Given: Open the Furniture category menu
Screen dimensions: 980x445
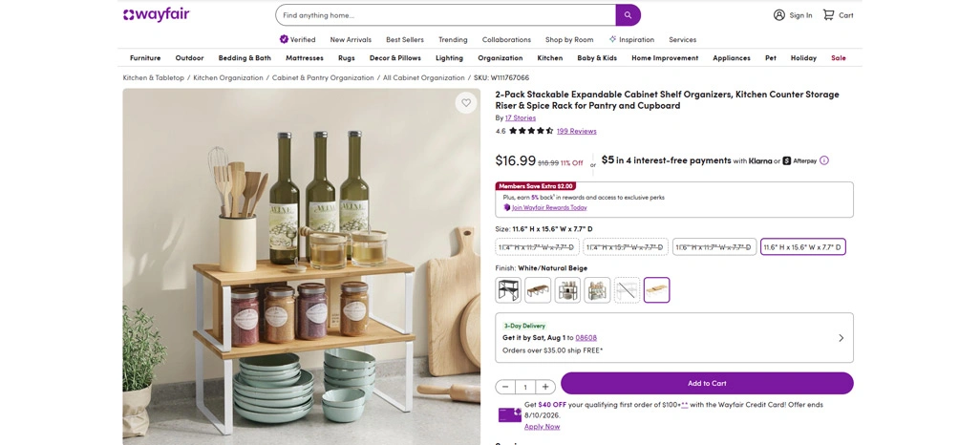Looking at the screenshot, I should click(x=145, y=58).
